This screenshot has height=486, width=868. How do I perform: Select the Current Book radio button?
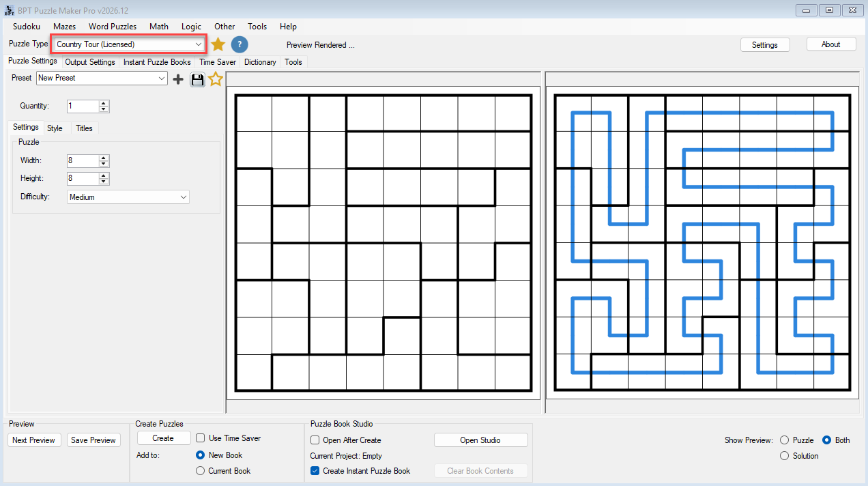tap(201, 471)
